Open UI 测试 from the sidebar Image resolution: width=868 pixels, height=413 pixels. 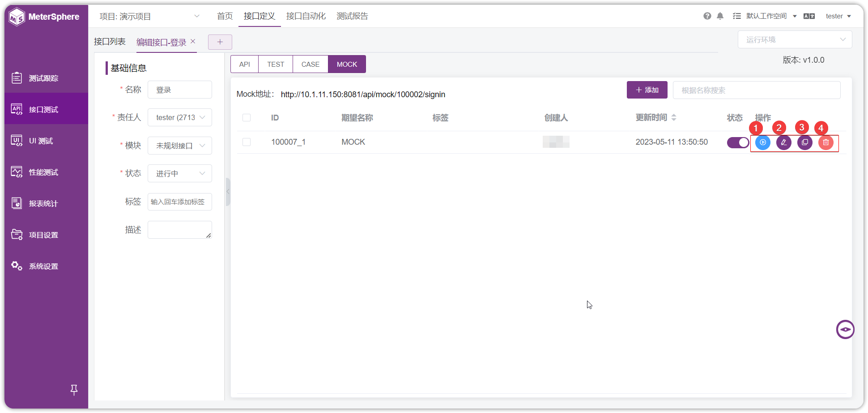click(x=46, y=141)
